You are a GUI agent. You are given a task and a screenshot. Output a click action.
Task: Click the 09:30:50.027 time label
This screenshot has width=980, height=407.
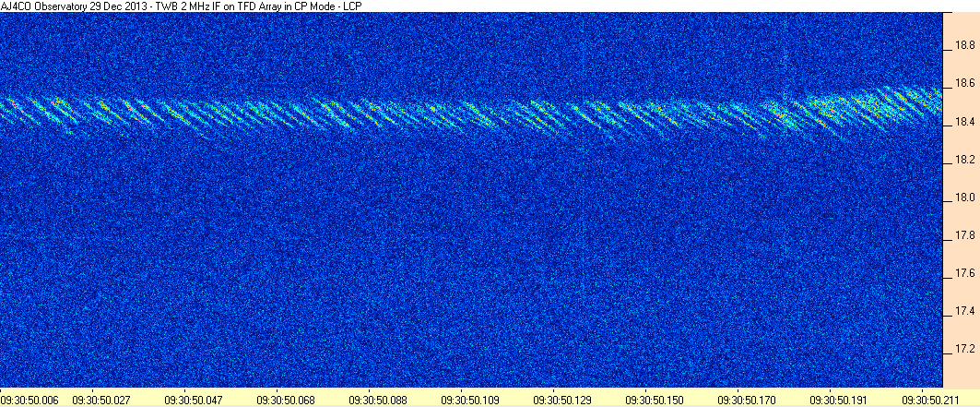click(x=100, y=400)
